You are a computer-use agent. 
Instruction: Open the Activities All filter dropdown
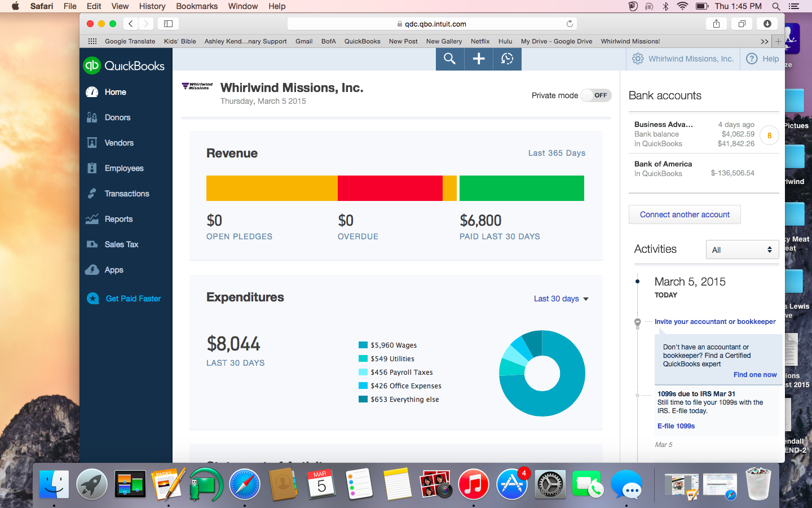(x=742, y=249)
